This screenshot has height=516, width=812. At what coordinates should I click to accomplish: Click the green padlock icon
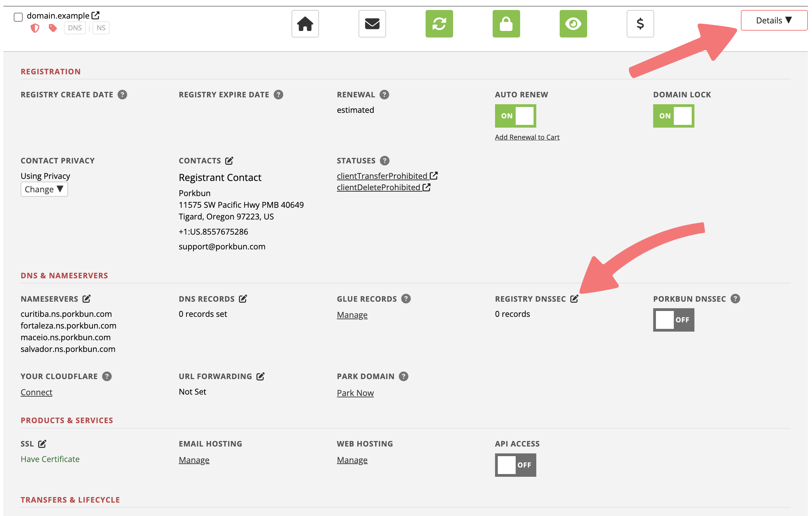click(x=506, y=24)
